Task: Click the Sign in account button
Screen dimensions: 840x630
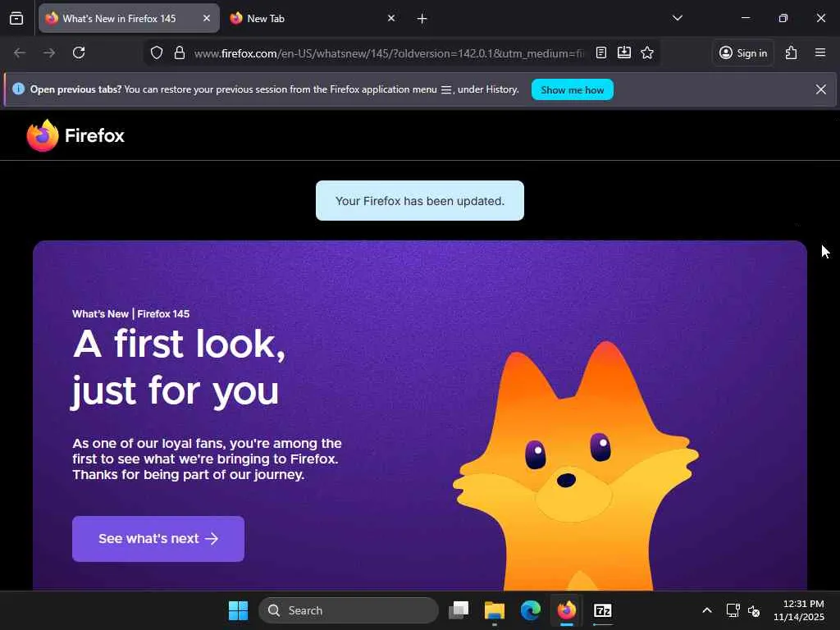Action: pyautogui.click(x=743, y=52)
